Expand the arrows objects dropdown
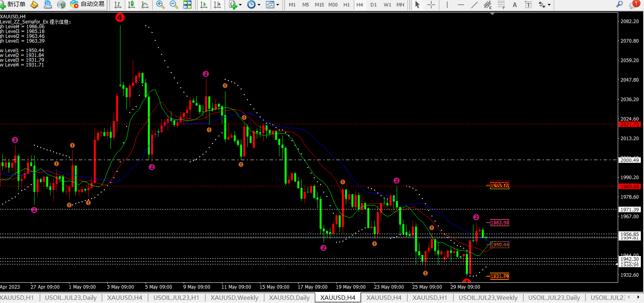The width and height of the screenshot is (644, 303). click(549, 5)
